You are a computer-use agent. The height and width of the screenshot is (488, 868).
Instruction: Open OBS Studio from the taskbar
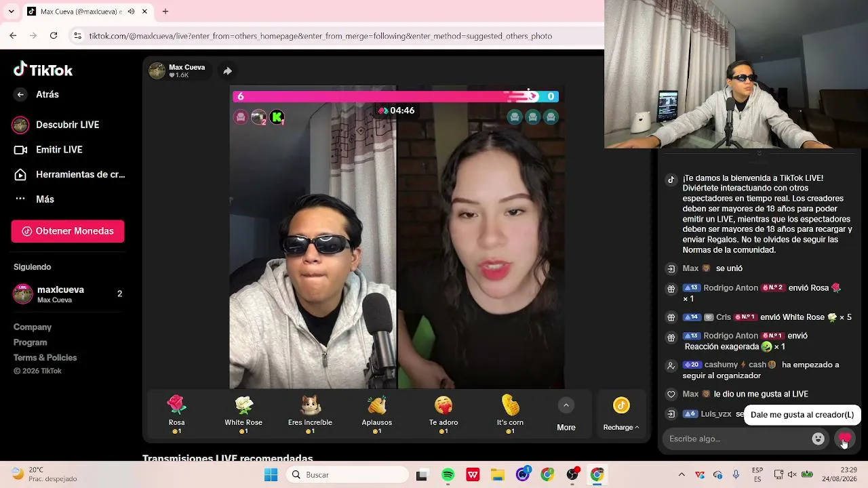[x=572, y=474]
